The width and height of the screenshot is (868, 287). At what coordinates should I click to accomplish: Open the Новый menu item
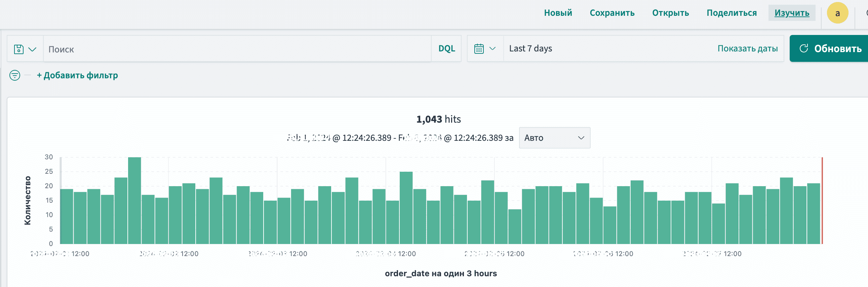[558, 13]
